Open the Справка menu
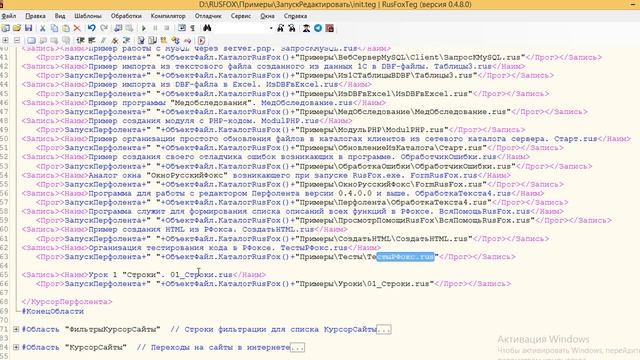640x360 pixels. pos(295,16)
